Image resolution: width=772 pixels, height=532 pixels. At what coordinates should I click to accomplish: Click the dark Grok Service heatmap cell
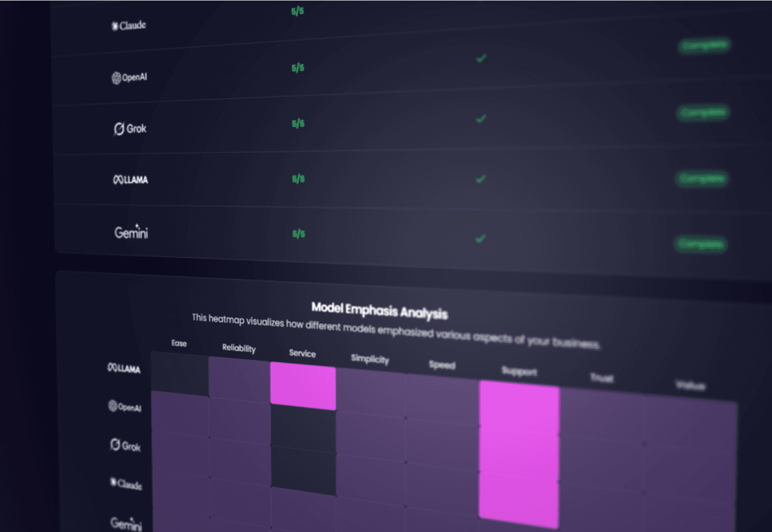coord(303,471)
